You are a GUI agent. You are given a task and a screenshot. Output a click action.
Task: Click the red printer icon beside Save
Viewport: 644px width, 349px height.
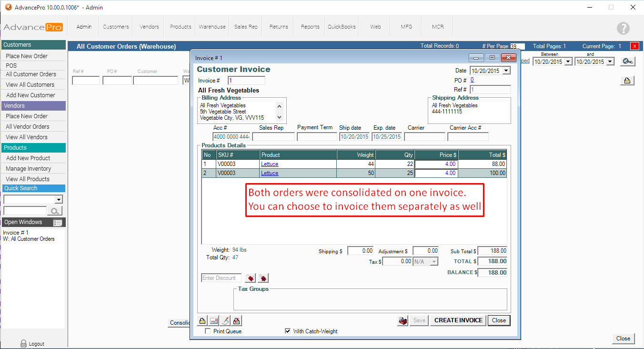[x=403, y=321]
